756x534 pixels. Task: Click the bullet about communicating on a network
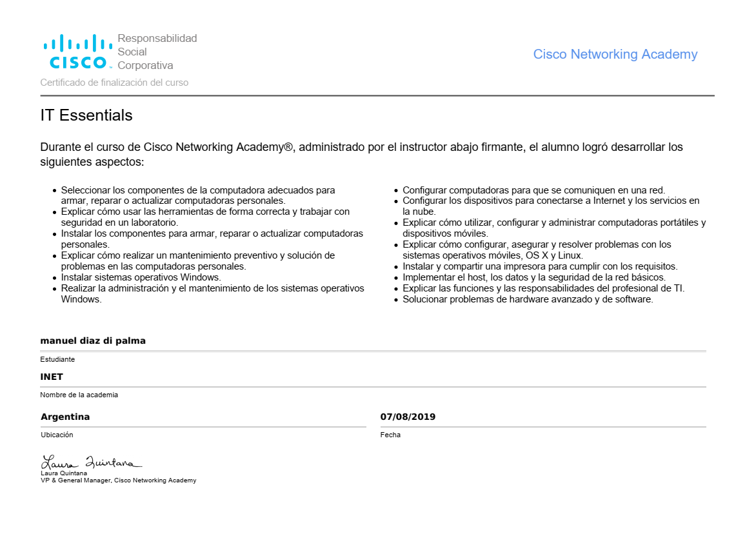click(533, 190)
